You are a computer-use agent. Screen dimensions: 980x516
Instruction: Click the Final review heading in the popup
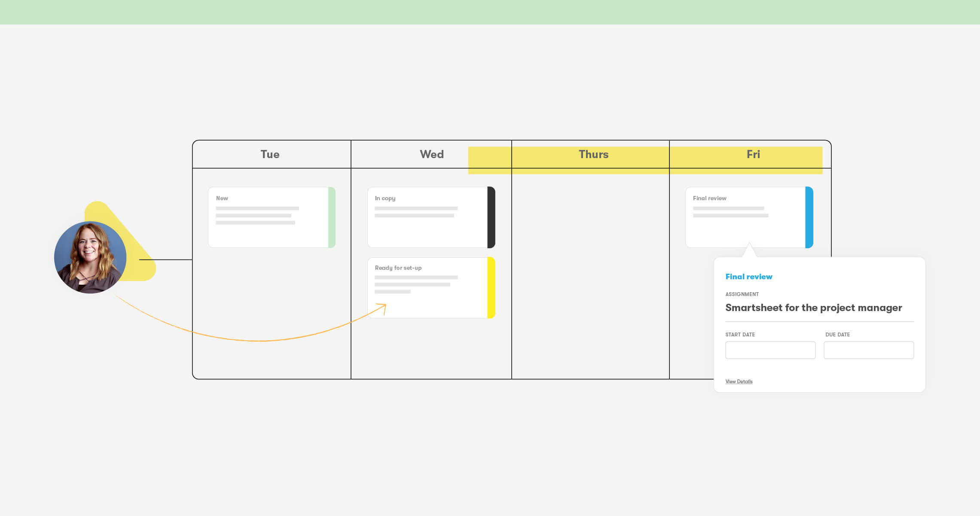click(x=748, y=277)
